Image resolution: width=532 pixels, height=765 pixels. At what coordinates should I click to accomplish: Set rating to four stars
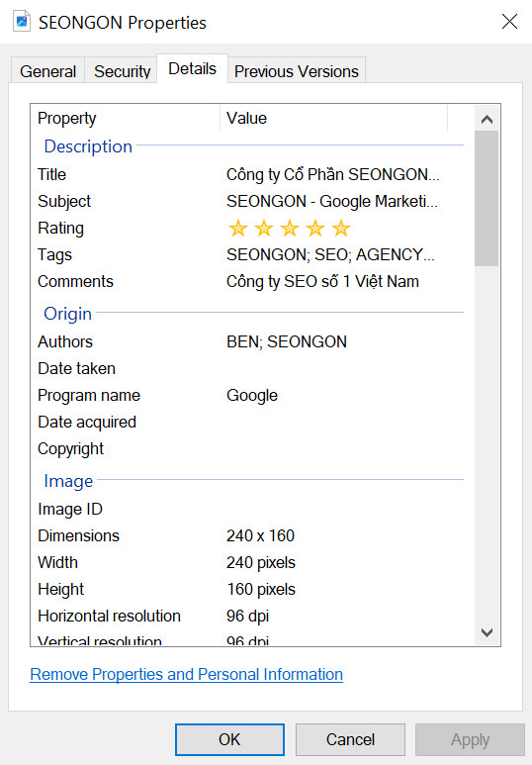(x=315, y=228)
